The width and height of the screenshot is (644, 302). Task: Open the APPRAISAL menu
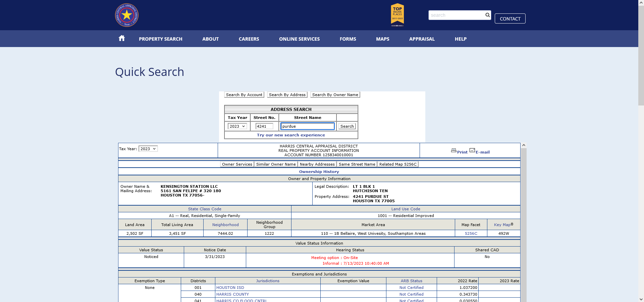point(422,39)
